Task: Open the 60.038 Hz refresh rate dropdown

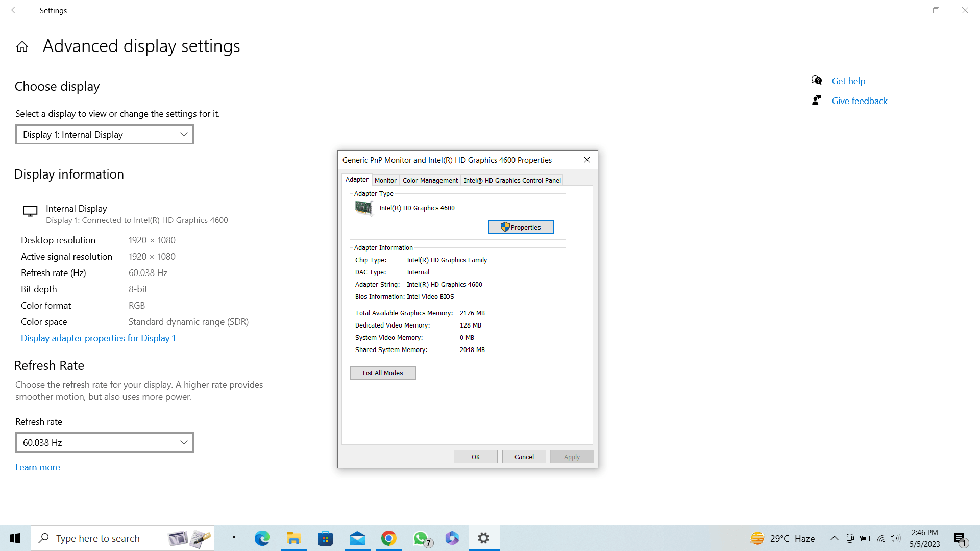Action: [x=105, y=443]
